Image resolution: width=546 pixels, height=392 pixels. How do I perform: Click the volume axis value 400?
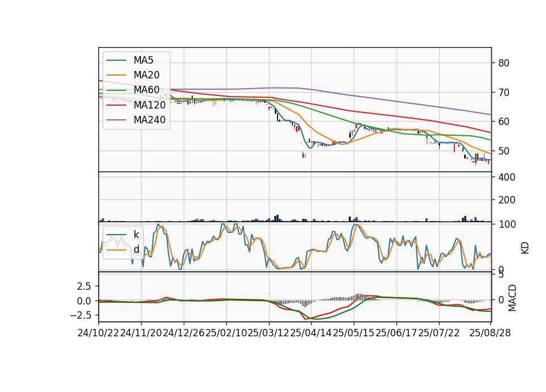click(507, 177)
